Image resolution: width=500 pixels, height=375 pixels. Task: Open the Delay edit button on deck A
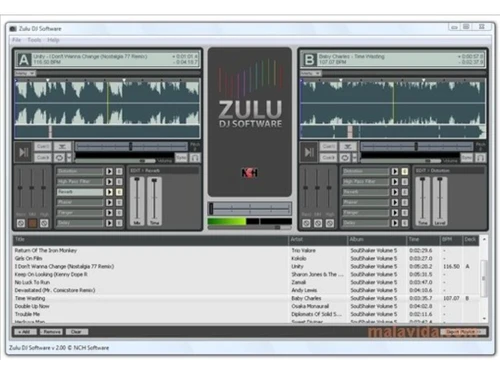tap(119, 223)
